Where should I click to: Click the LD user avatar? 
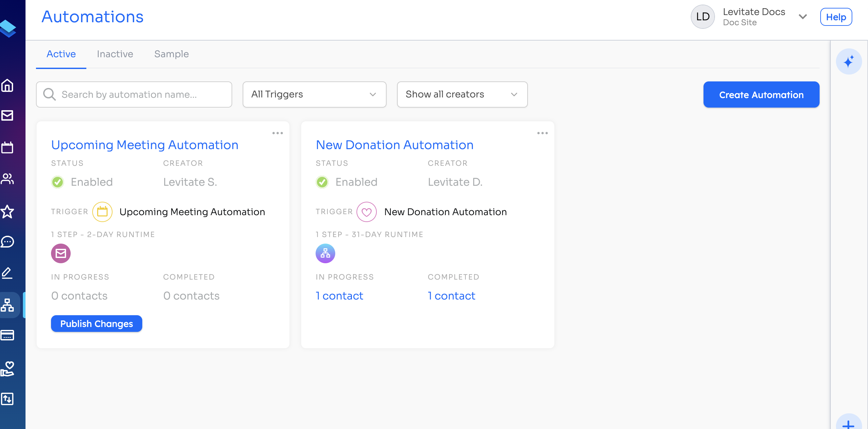pos(703,17)
